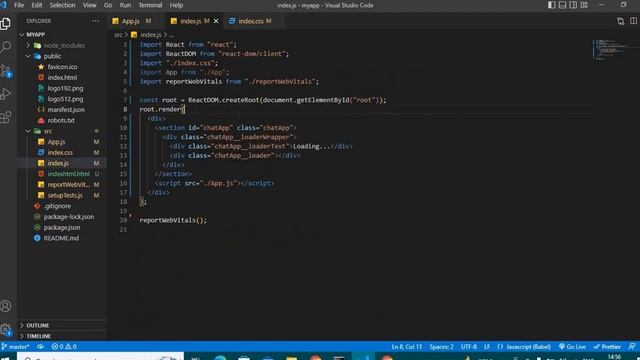The width and height of the screenshot is (640, 360).
Task: Open Source Control view in activity bar
Action: click(6, 71)
